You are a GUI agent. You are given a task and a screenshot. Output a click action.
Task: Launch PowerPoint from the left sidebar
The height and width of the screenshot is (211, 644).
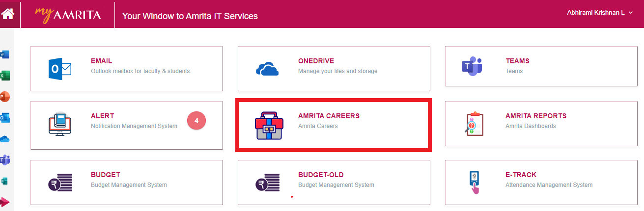pos(5,97)
